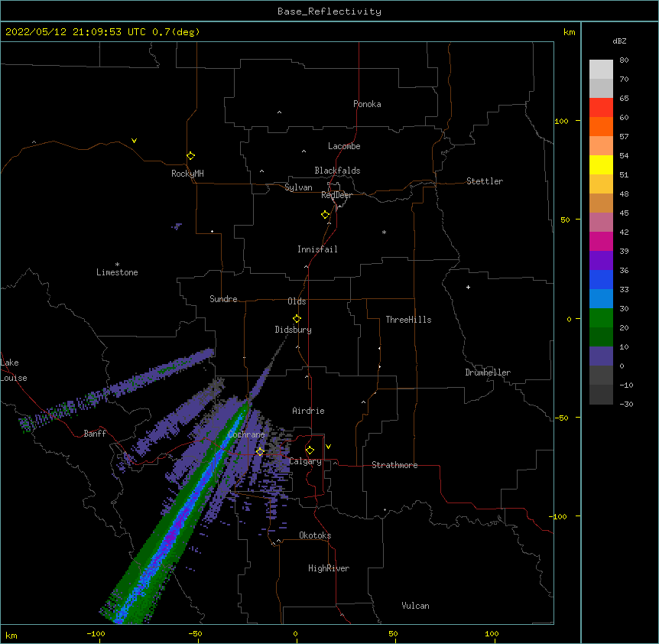Click the Base_Reflectivity title text
Image resolution: width=659 pixels, height=644 pixels.
pyautogui.click(x=329, y=11)
